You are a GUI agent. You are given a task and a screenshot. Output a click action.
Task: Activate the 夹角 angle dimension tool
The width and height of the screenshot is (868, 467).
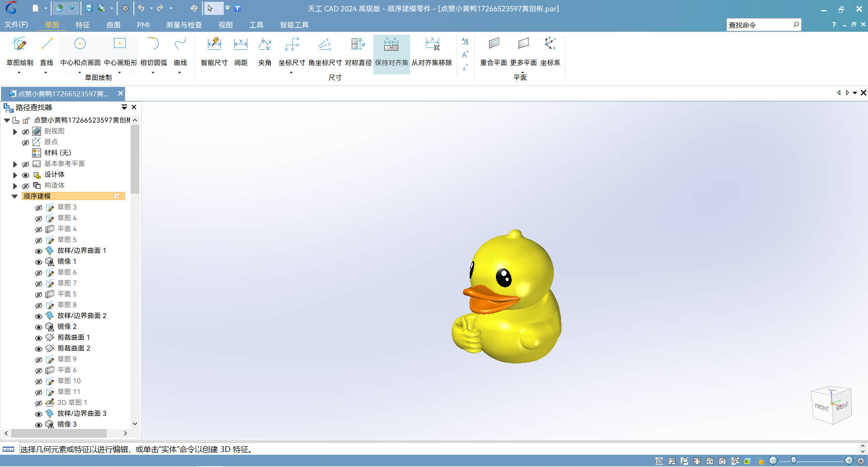pos(264,51)
